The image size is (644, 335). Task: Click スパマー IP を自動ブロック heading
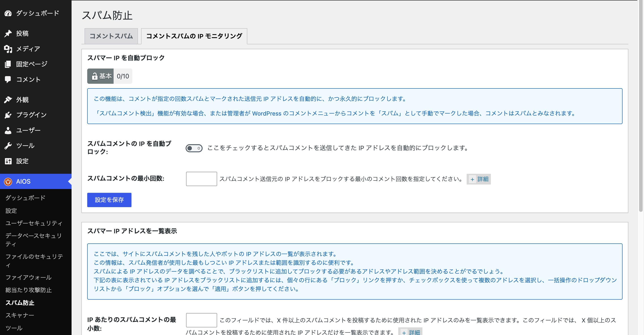(x=126, y=58)
